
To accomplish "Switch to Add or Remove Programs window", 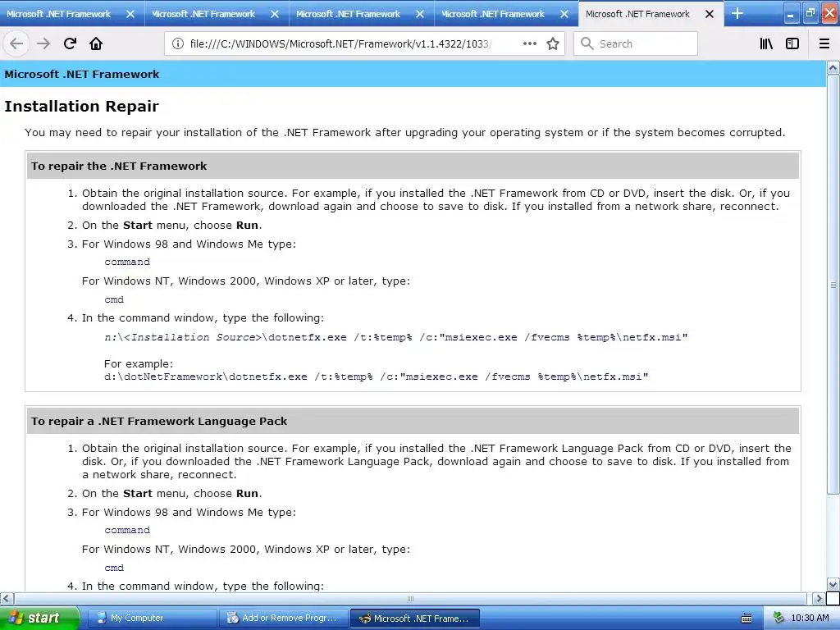I will [x=284, y=618].
